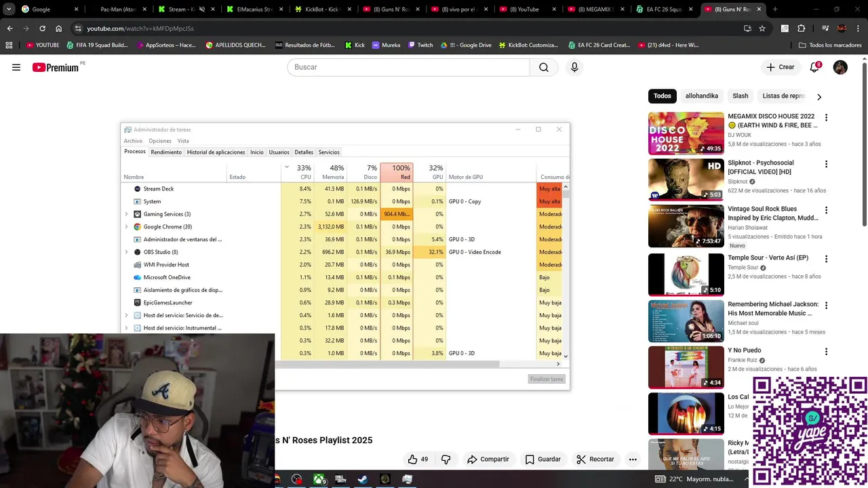Select the allohandika filter chip
Image resolution: width=868 pixels, height=488 pixels.
701,96
